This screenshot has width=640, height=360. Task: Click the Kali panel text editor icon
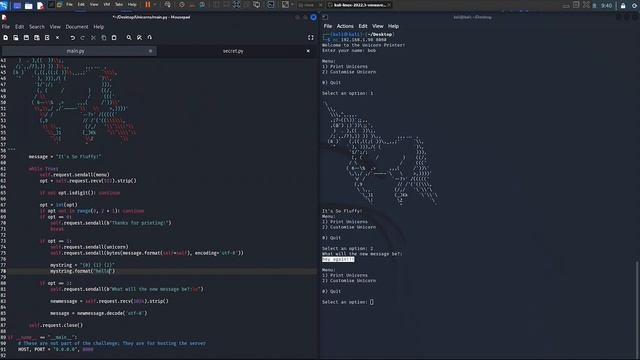click(x=40, y=6)
